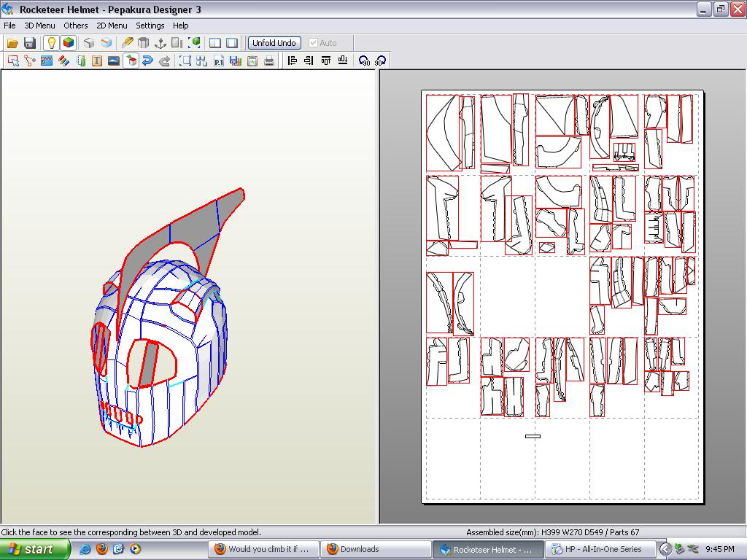Image resolution: width=747 pixels, height=560 pixels.
Task: Toggle the Auto checkbox
Action: pos(322,43)
